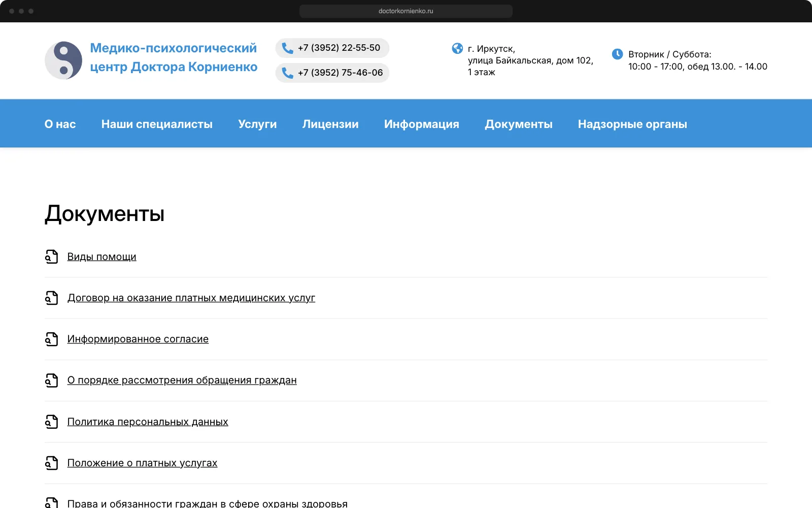Click document icon beside Политика персональных данных

point(51,422)
